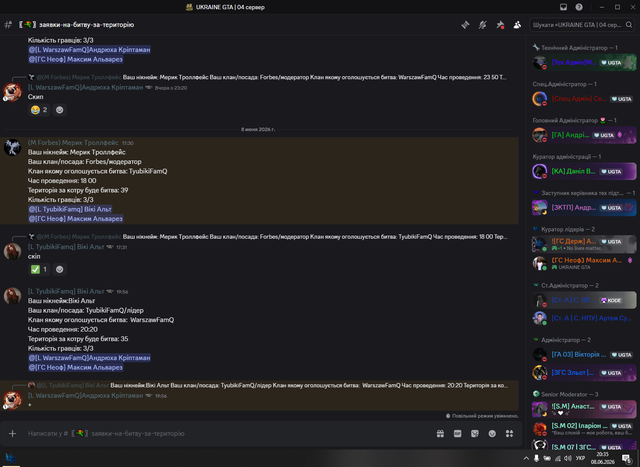Toggle notification settings bell icon
Image resolution: width=640 pixels, height=467 pixels.
(x=482, y=25)
